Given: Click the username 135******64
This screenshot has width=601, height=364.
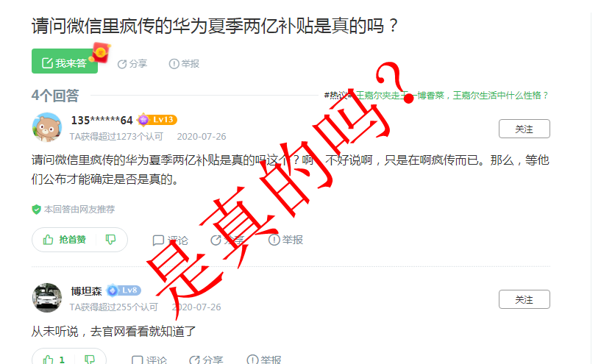Looking at the screenshot, I should pos(102,121).
